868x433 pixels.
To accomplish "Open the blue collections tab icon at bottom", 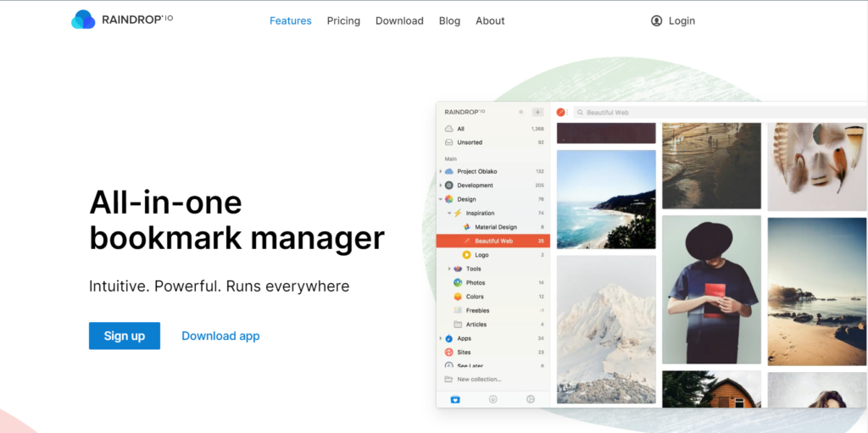I will point(455,399).
